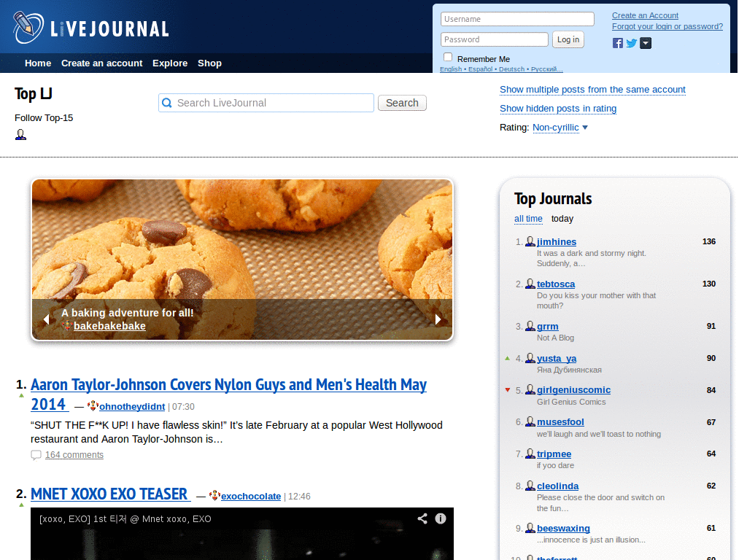Open the Home menu item
Screen dimensions: 747x560
click(x=38, y=63)
